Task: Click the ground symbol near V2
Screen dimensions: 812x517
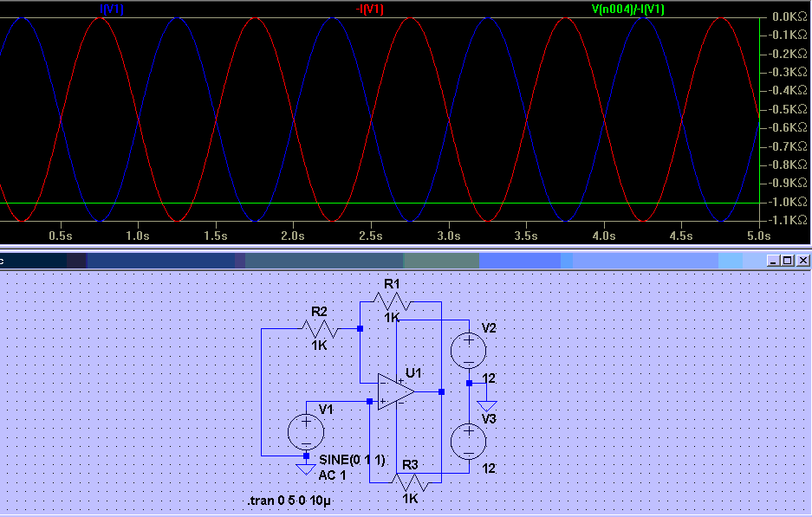Action: pos(486,406)
